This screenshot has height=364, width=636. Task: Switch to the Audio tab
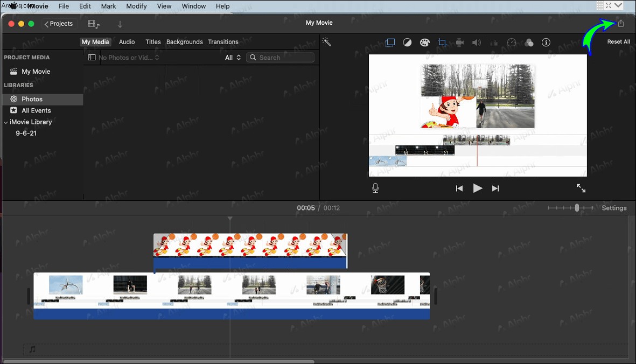click(x=127, y=42)
